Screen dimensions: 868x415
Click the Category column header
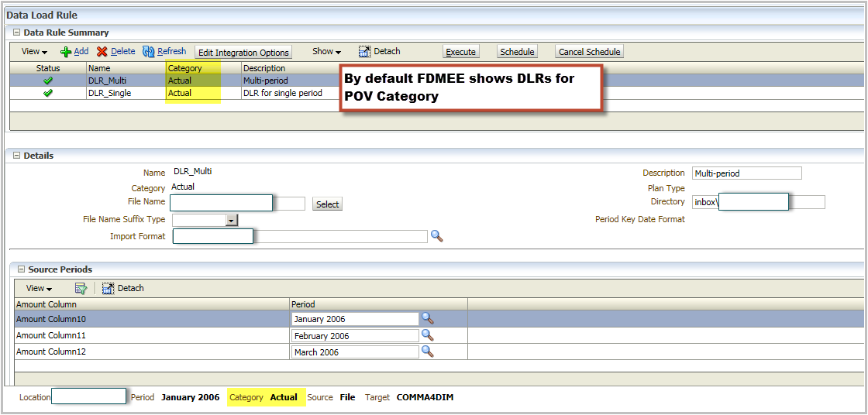pos(204,68)
